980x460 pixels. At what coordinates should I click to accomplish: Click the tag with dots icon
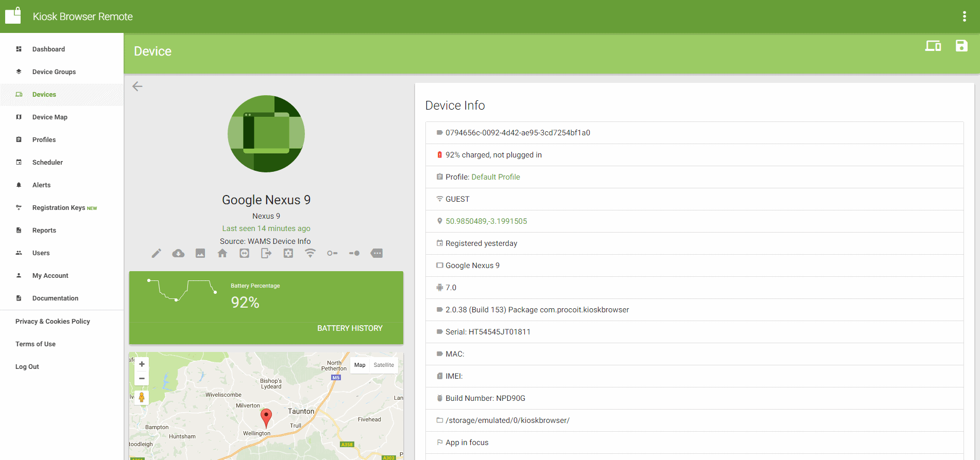pyautogui.click(x=377, y=253)
